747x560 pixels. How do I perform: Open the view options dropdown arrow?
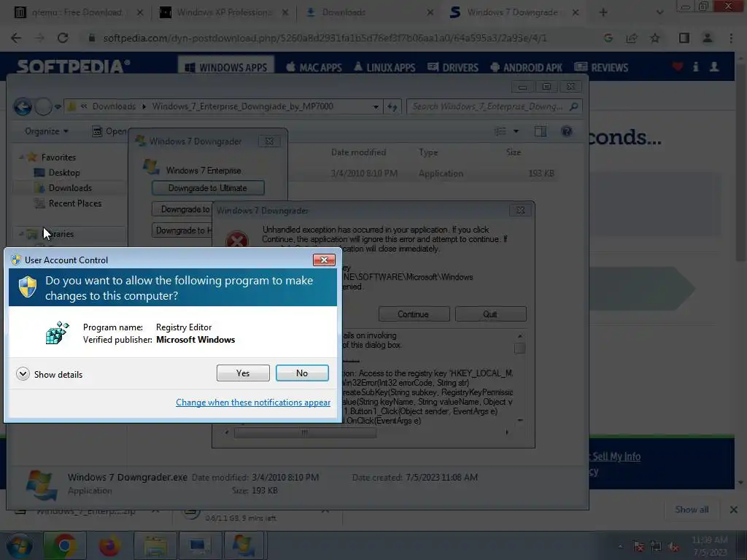tap(516, 131)
